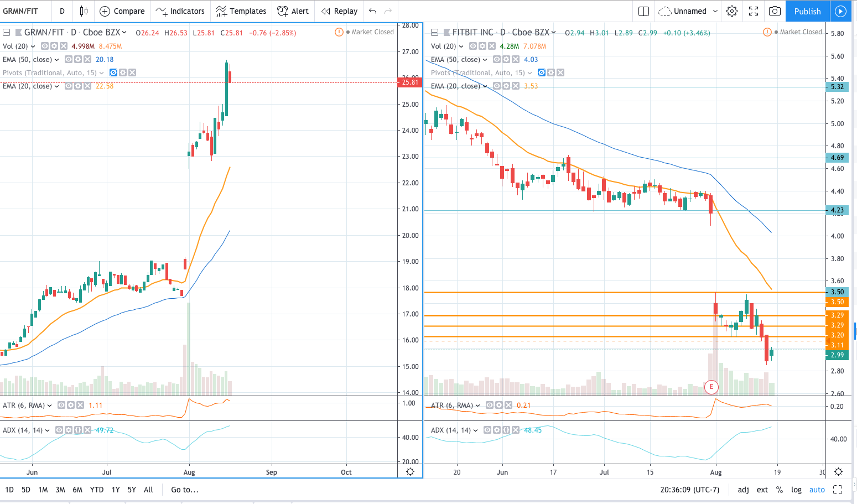Screen dimensions: 857x504
Task: Open the candlestick chart style selector
Action: click(84, 11)
